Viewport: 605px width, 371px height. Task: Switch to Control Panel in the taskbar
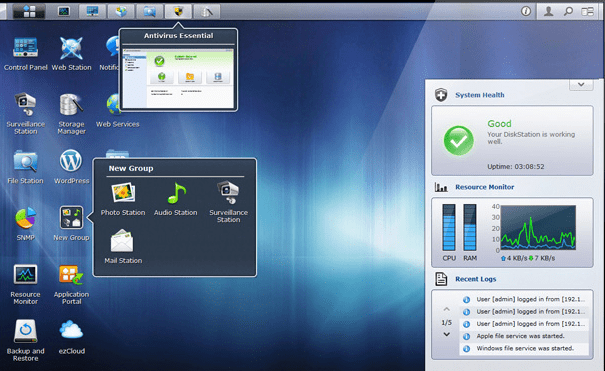pyautogui.click(x=92, y=11)
